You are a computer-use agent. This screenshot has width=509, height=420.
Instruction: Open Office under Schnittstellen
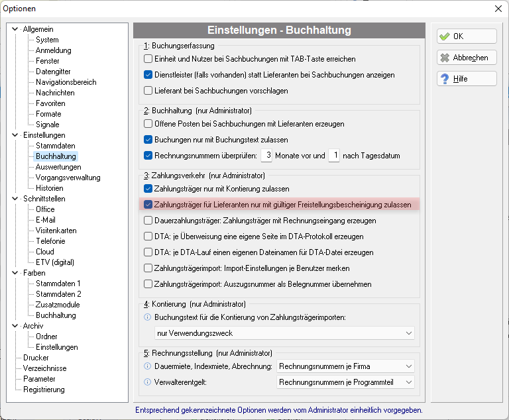(x=45, y=209)
